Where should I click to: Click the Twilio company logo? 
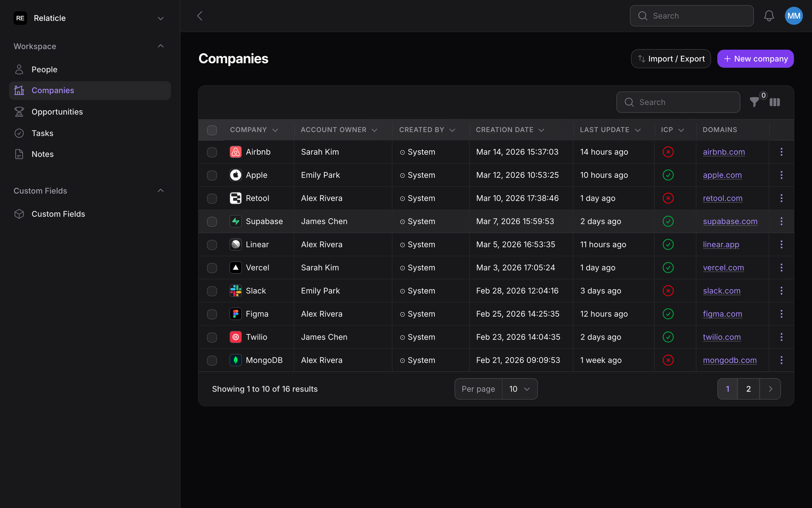coord(236,337)
